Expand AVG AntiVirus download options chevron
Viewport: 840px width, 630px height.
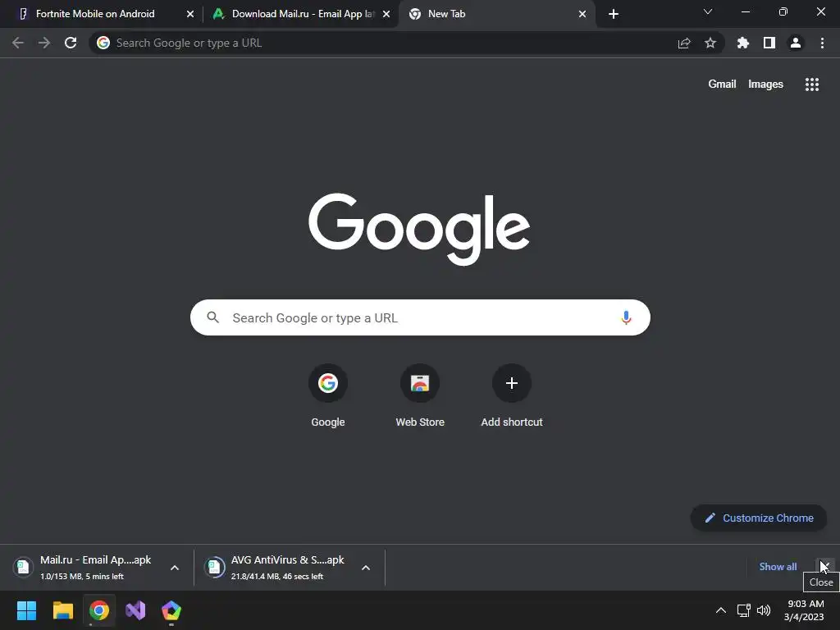coord(366,568)
